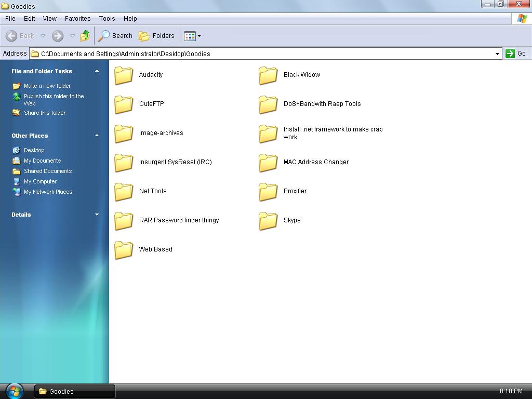Open the Edit menu

29,19
